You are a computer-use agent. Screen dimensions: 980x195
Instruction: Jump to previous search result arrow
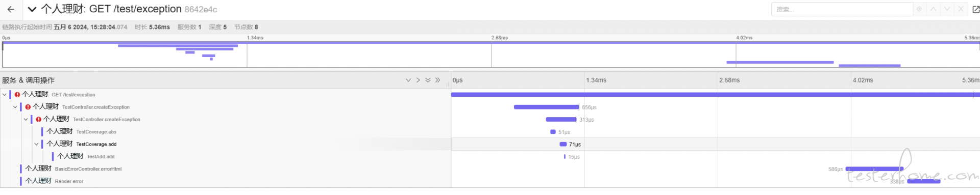click(x=933, y=9)
